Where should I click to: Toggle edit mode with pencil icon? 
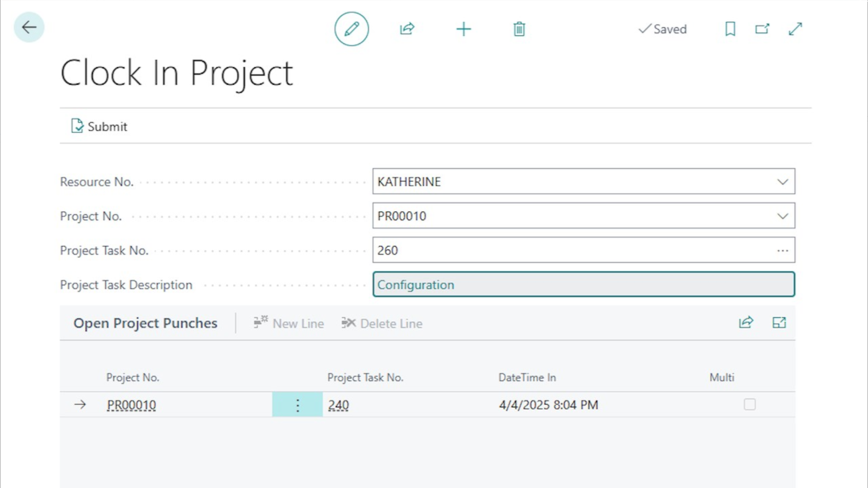pyautogui.click(x=351, y=29)
